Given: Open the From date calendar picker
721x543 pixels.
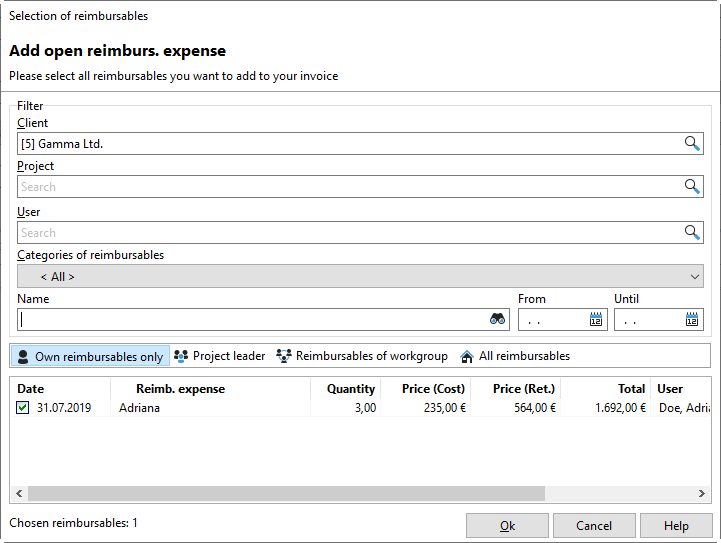Looking at the screenshot, I should tap(597, 320).
